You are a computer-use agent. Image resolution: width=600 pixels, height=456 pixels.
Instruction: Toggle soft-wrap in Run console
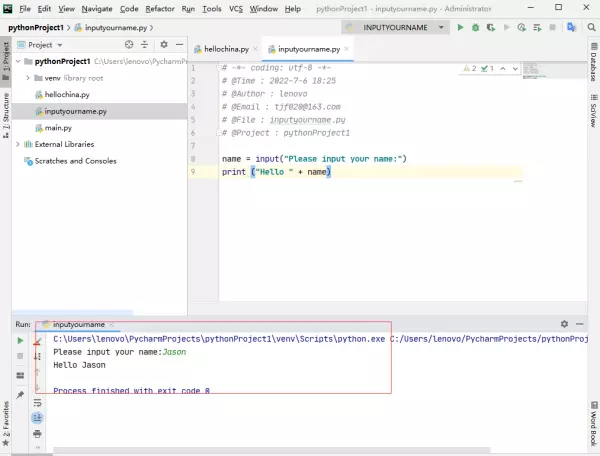click(x=37, y=402)
